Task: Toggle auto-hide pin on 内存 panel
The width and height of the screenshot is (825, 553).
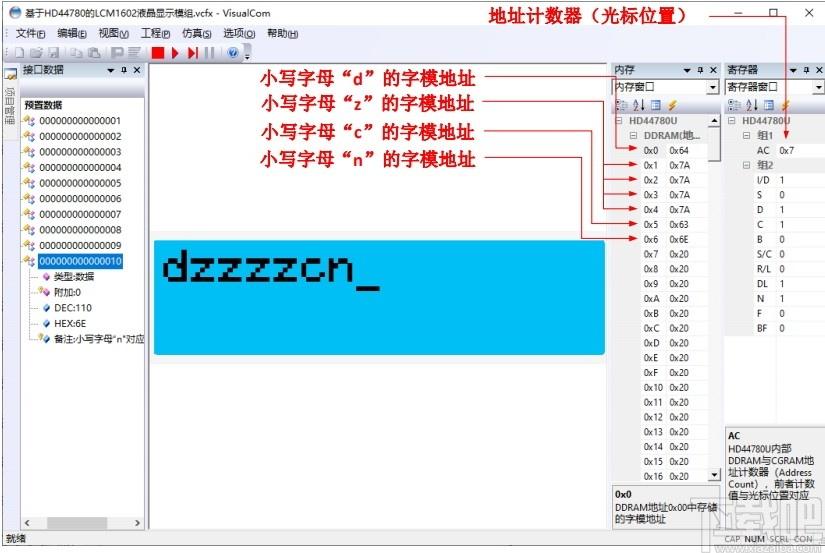Action: [x=700, y=70]
